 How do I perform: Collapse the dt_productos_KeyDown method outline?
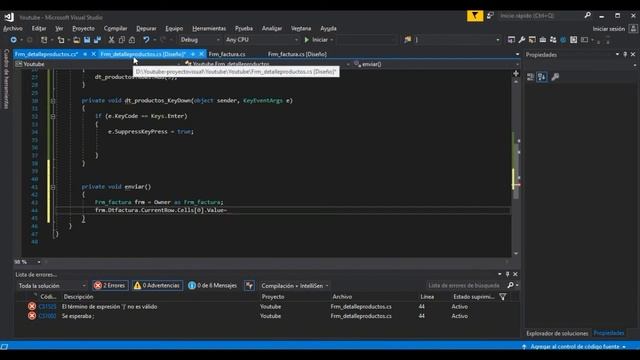(53, 100)
